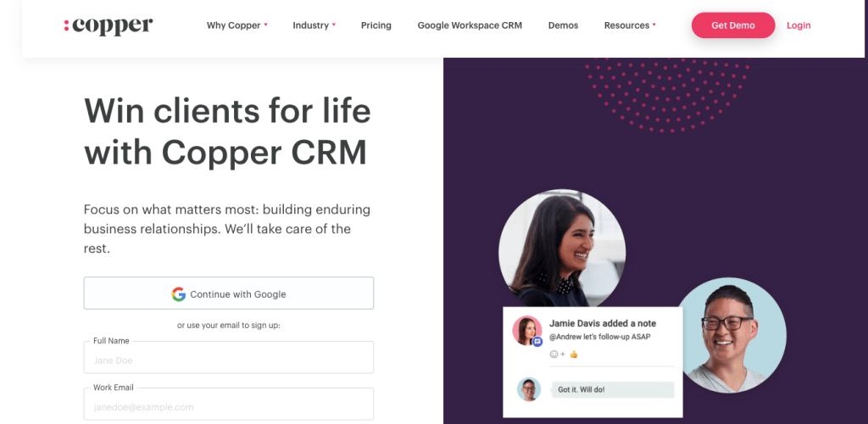Open the Pricing page

coord(376,25)
